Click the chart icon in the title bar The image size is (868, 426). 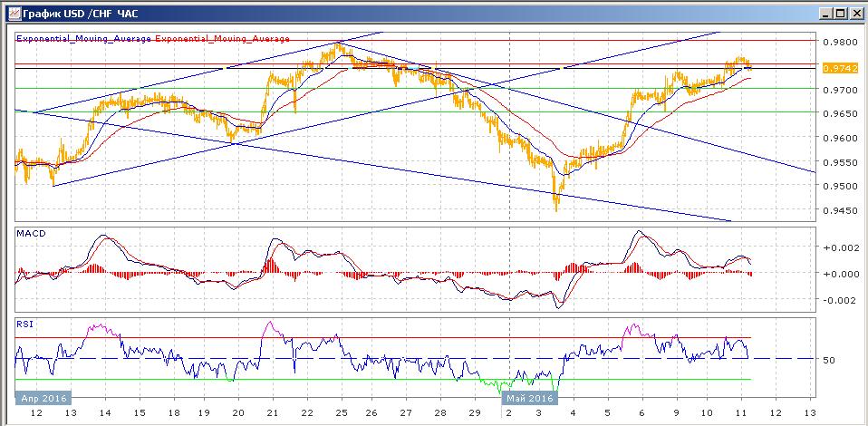pyautogui.click(x=14, y=12)
